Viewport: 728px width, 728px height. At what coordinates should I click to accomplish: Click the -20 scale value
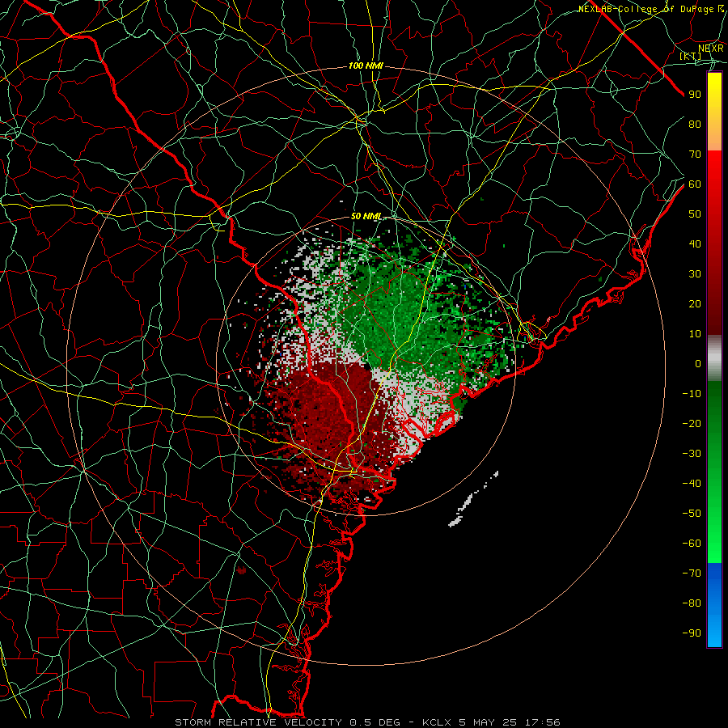(692, 423)
